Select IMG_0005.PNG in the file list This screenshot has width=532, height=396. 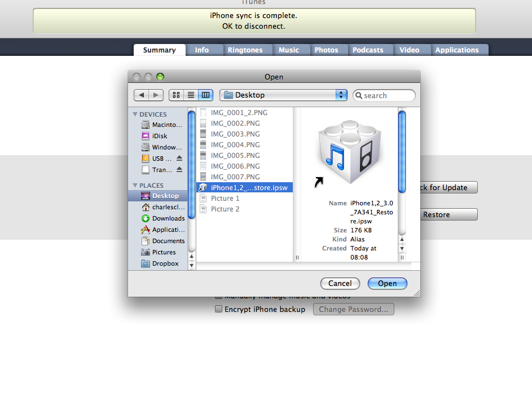(244, 156)
